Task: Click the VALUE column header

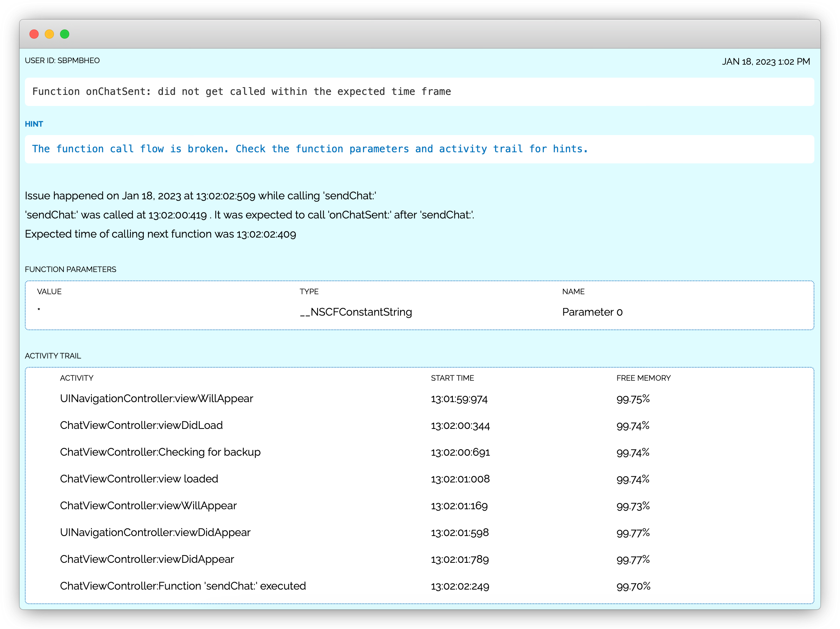Action: point(49,292)
